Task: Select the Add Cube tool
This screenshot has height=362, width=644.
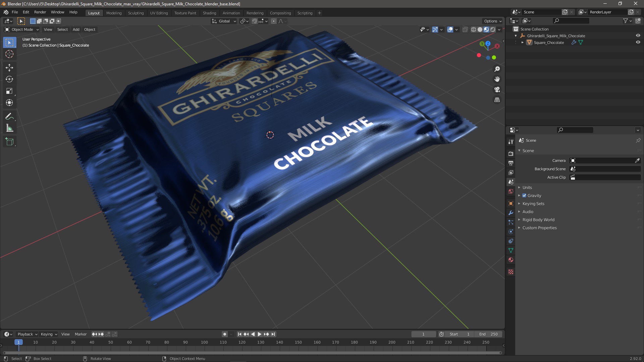Action: click(x=9, y=142)
